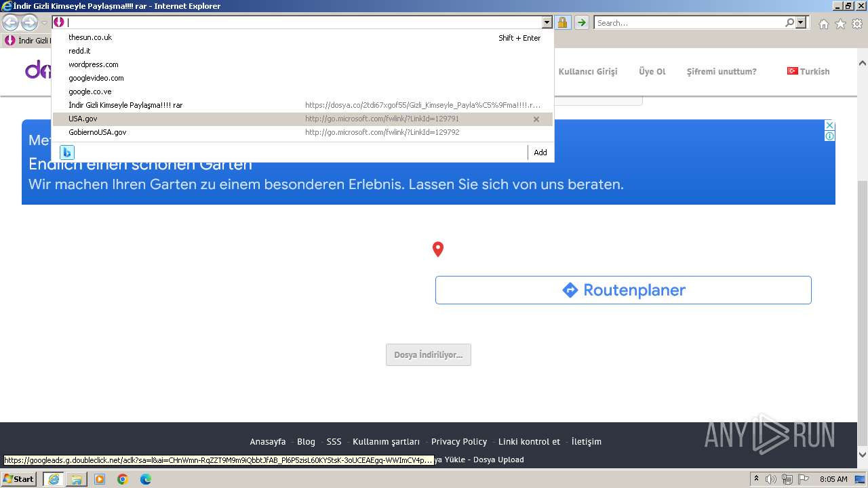Show hidden system tray icons

756,479
